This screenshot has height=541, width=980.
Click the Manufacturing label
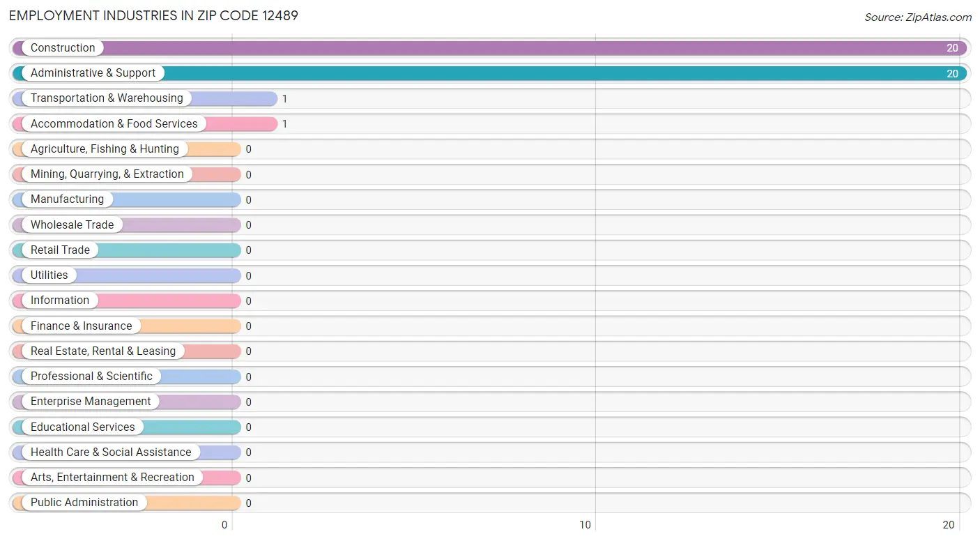click(x=67, y=199)
